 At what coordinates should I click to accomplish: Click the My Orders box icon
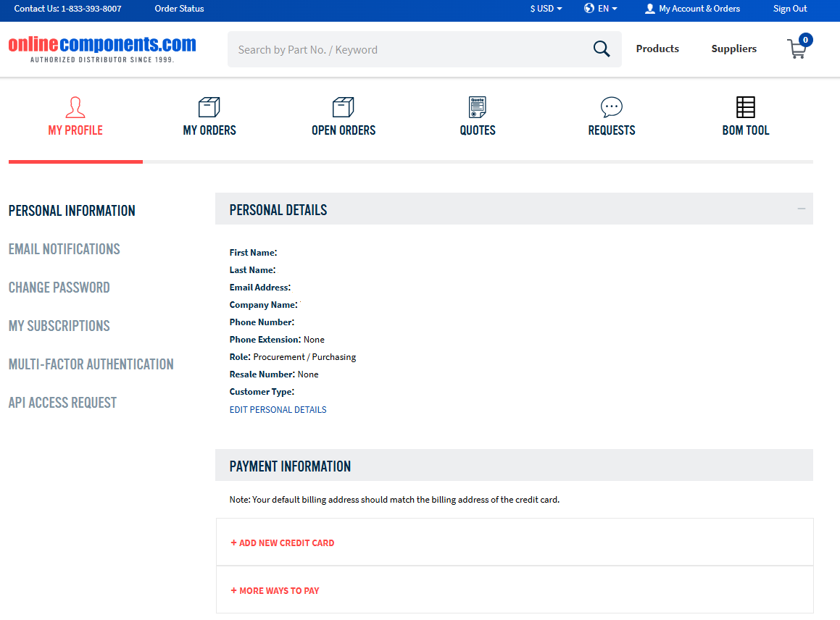pyautogui.click(x=209, y=107)
